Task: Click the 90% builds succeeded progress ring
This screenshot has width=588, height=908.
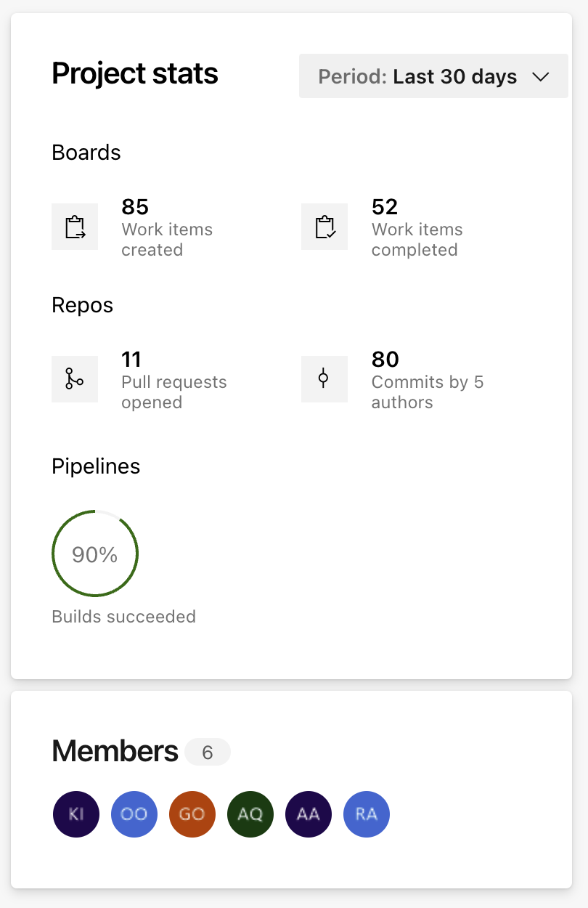Action: [95, 554]
